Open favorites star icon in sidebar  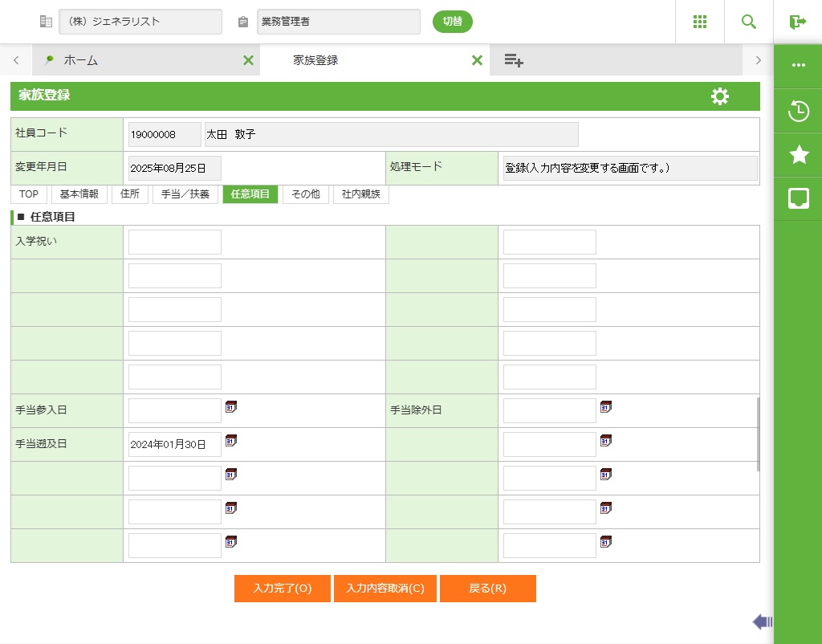coord(798,155)
